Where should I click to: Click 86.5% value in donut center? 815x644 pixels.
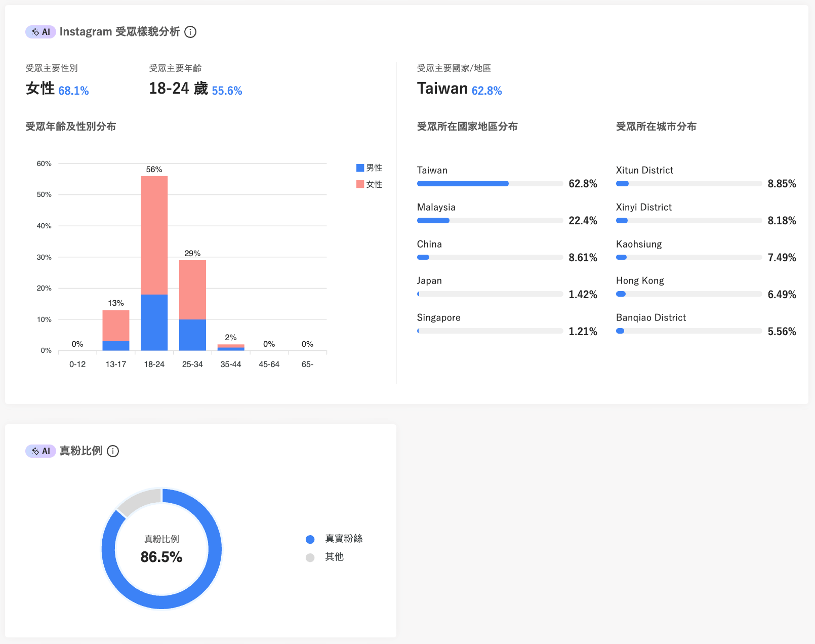tap(161, 557)
